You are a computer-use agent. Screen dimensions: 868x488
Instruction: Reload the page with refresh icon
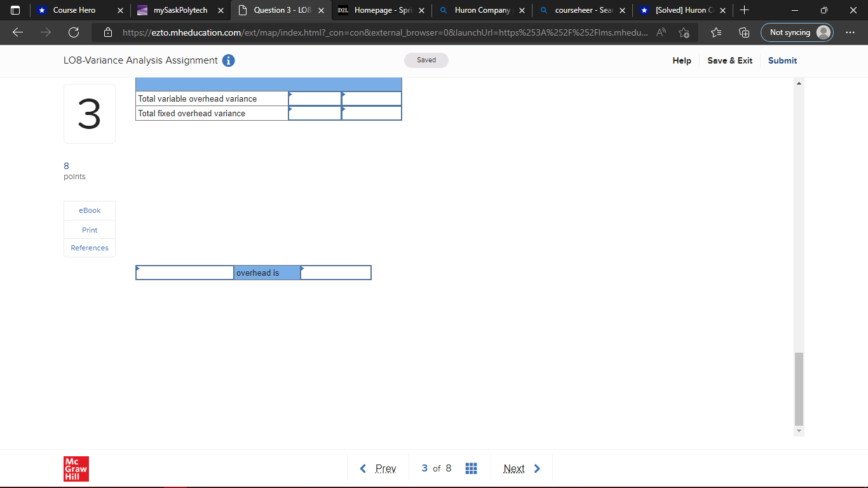74,32
